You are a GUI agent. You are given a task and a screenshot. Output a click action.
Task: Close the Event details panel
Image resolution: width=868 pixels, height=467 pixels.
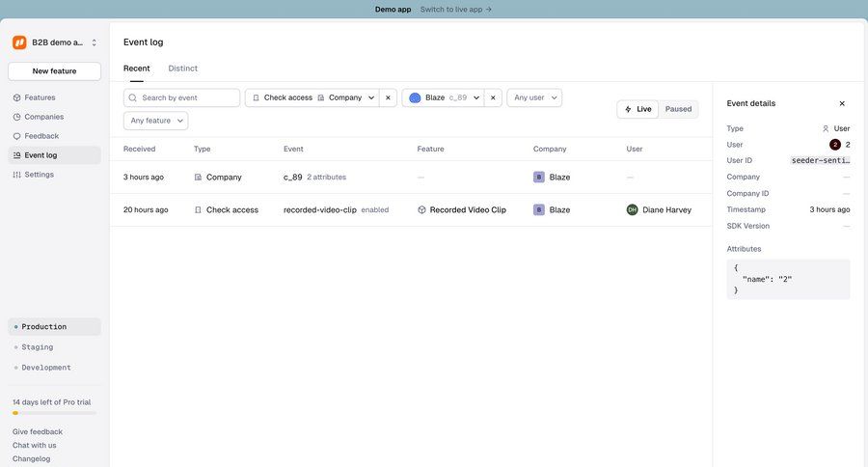[842, 103]
